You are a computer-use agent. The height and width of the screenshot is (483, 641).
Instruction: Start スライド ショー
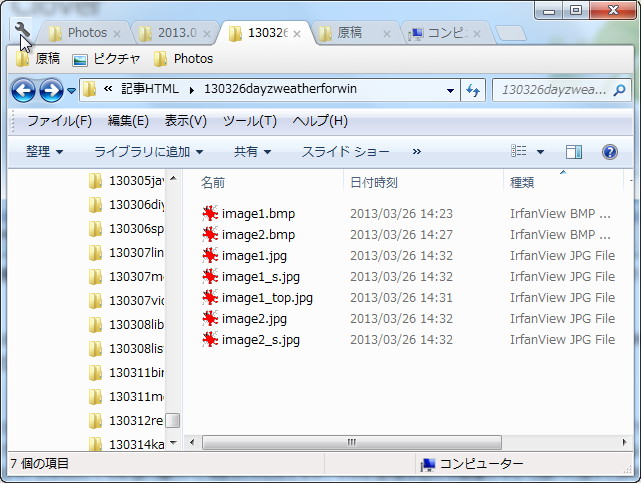pos(345,152)
